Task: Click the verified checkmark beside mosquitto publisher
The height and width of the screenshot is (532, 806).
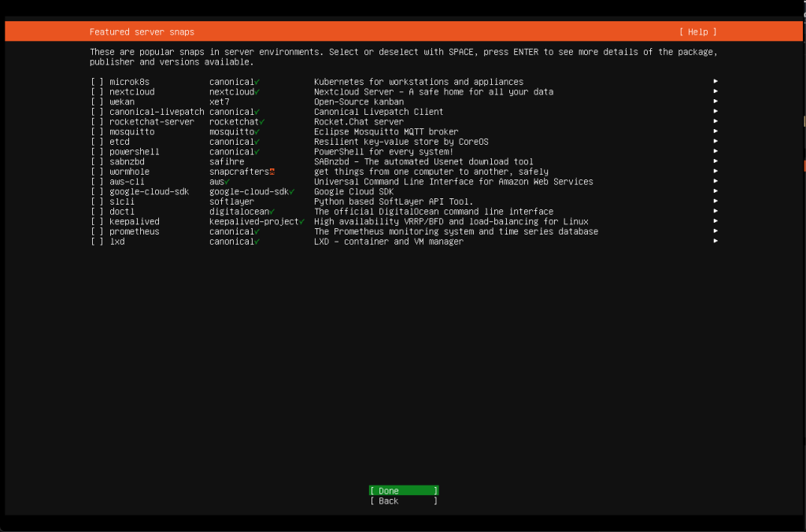Action: pyautogui.click(x=257, y=131)
